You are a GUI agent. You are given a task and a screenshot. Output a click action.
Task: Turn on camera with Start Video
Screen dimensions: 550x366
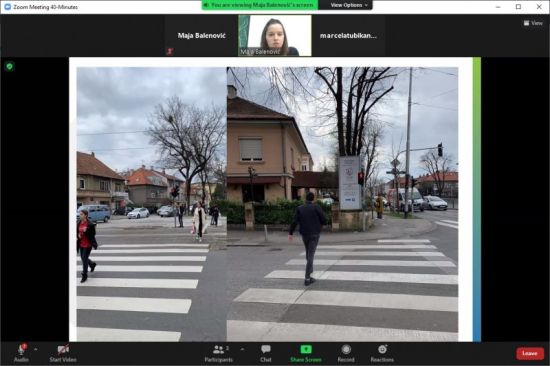[63, 353]
